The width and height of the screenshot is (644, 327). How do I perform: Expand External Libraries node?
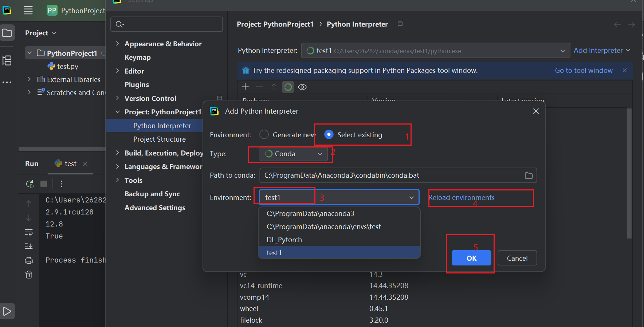(30, 79)
